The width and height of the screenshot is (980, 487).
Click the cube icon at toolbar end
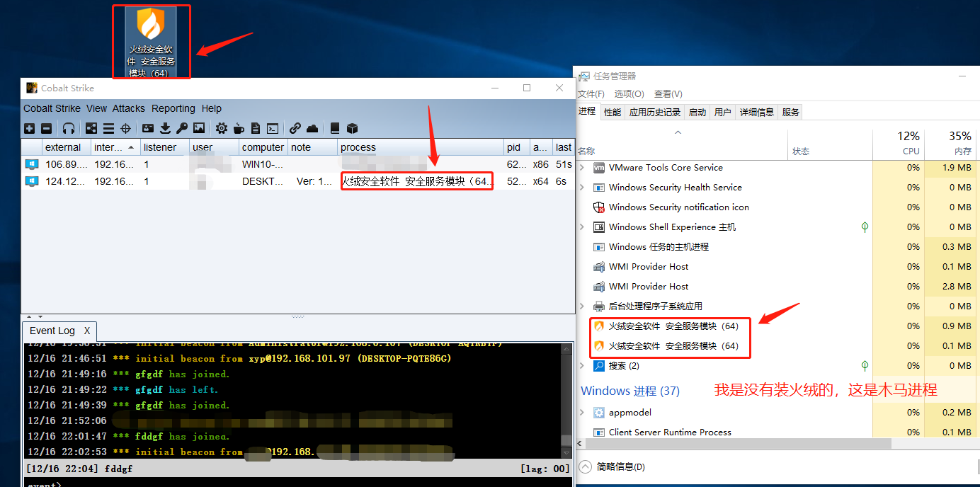point(352,128)
